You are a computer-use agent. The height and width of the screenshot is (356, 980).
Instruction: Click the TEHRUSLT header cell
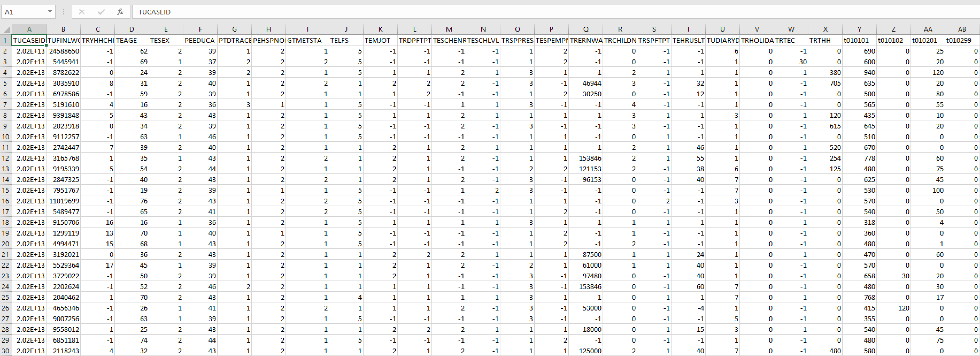pos(688,40)
